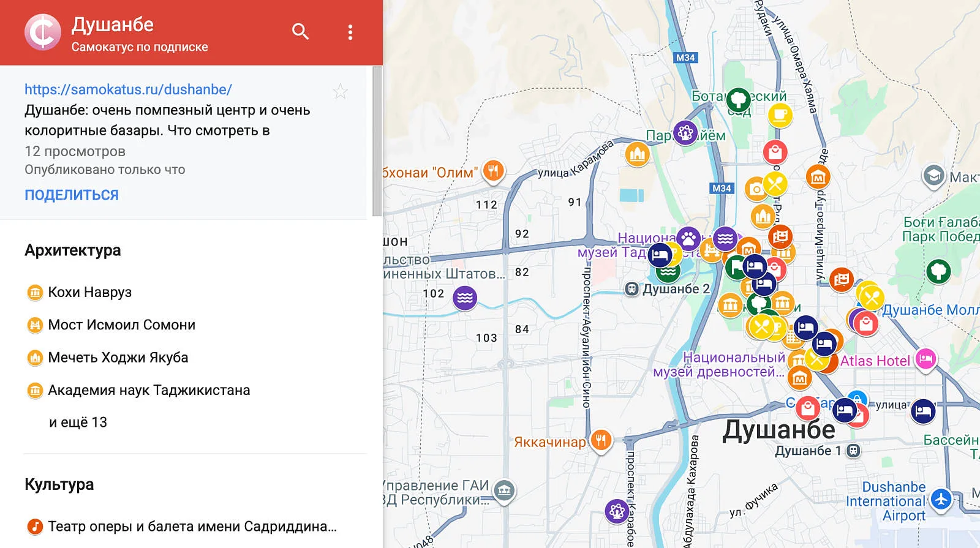
Task: Select Мост Исмоил Сомони list item
Action: 121,325
